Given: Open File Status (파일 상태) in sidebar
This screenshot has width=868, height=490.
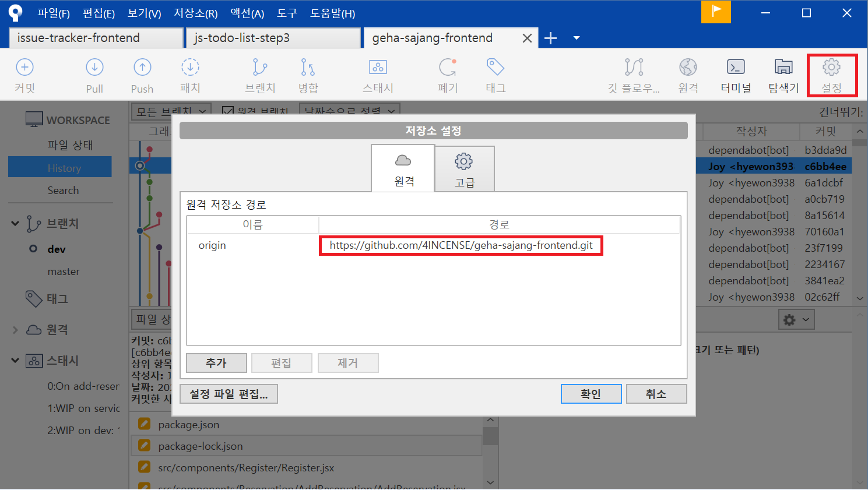Looking at the screenshot, I should point(71,145).
